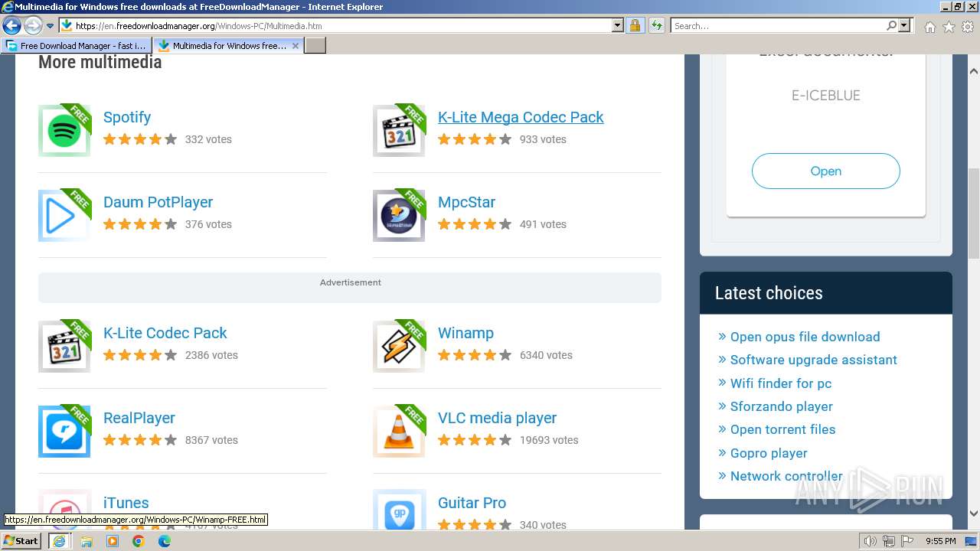This screenshot has width=980, height=551.
Task: Close the Multimedia for Windows tab
Action: pyautogui.click(x=296, y=46)
